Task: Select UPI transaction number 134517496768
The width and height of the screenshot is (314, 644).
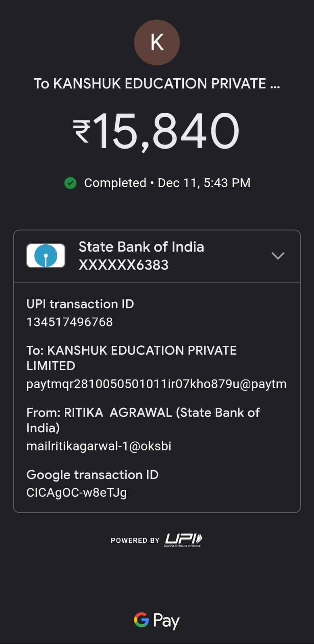Action: pyautogui.click(x=70, y=322)
